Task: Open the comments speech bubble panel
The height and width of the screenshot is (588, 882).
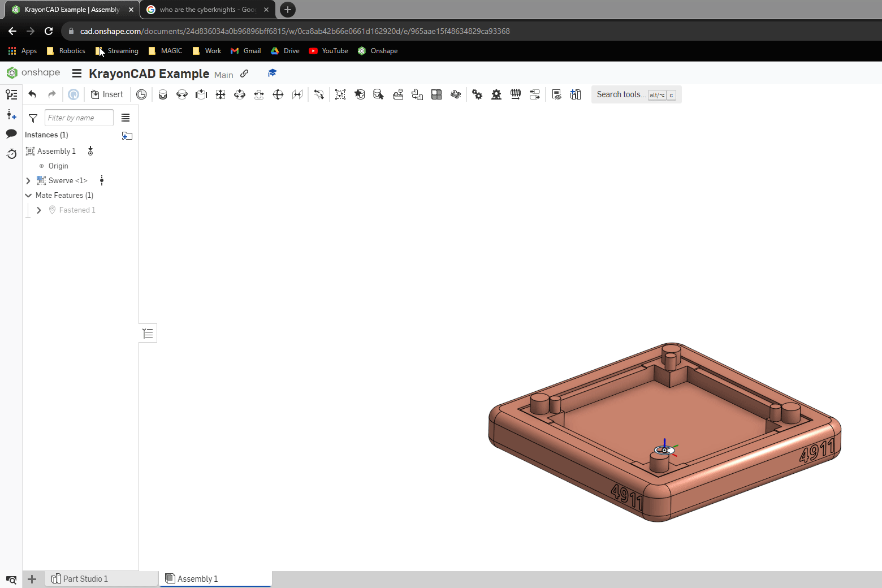Action: pyautogui.click(x=11, y=134)
